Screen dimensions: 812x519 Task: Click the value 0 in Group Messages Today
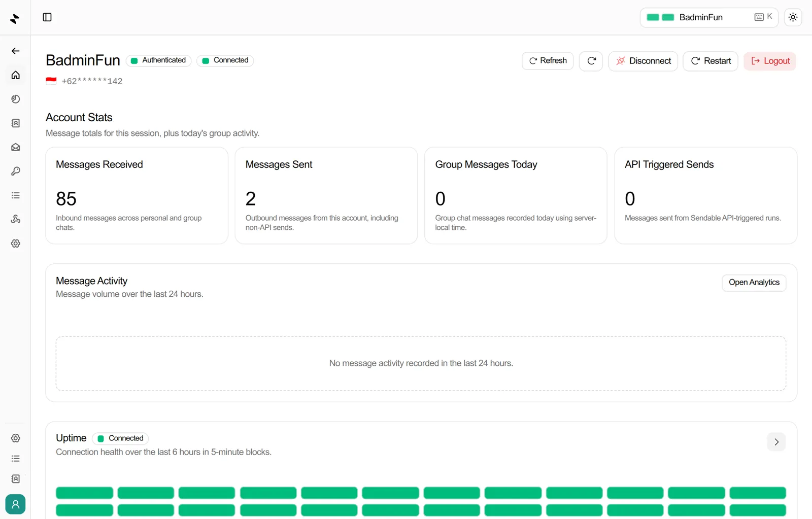click(441, 199)
